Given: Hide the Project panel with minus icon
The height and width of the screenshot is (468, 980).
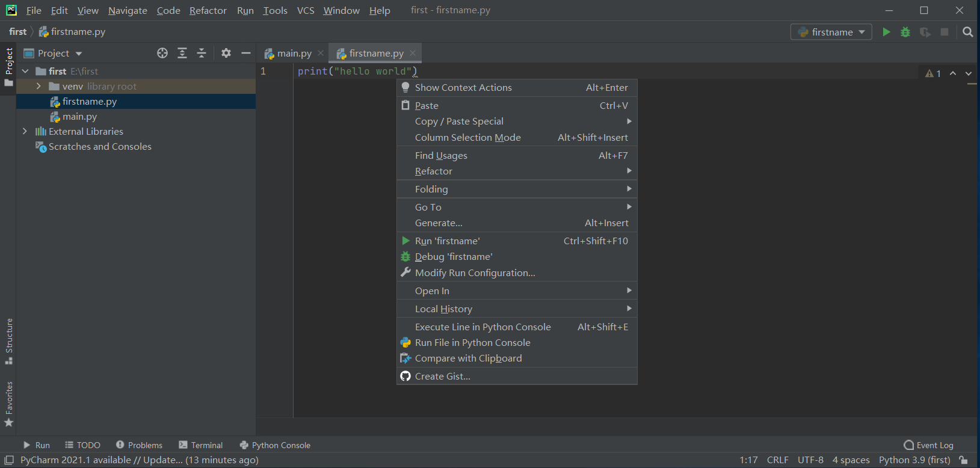Looking at the screenshot, I should [246, 53].
